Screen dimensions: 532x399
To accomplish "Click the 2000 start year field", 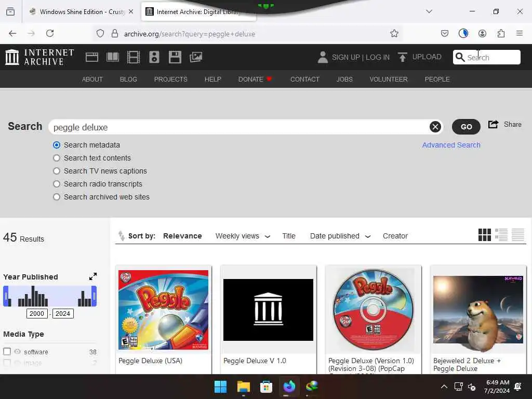I will coord(37,313).
